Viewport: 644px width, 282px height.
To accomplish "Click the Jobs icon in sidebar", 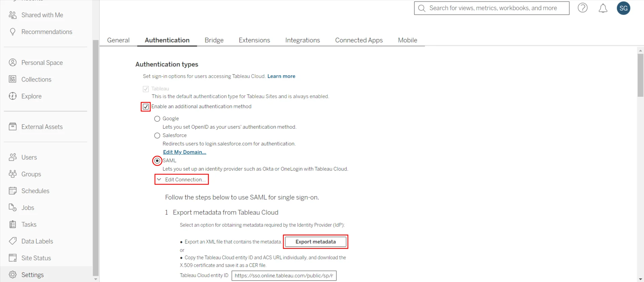I will coord(12,207).
